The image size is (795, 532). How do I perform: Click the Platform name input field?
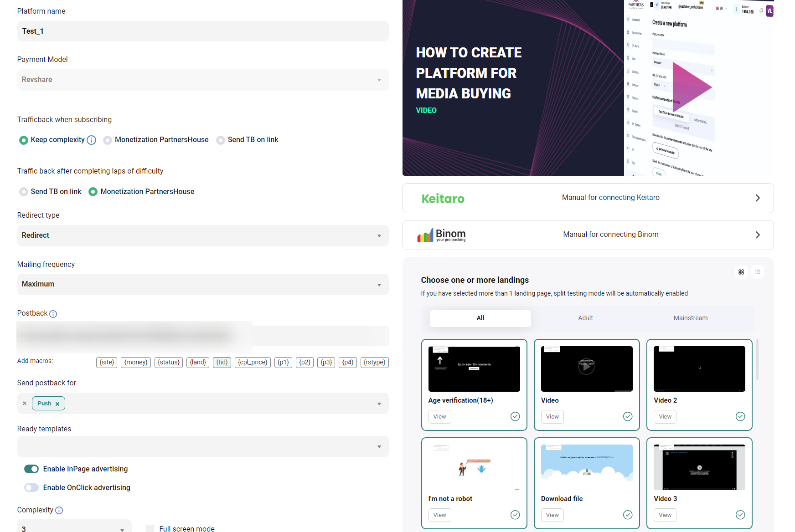(x=203, y=31)
